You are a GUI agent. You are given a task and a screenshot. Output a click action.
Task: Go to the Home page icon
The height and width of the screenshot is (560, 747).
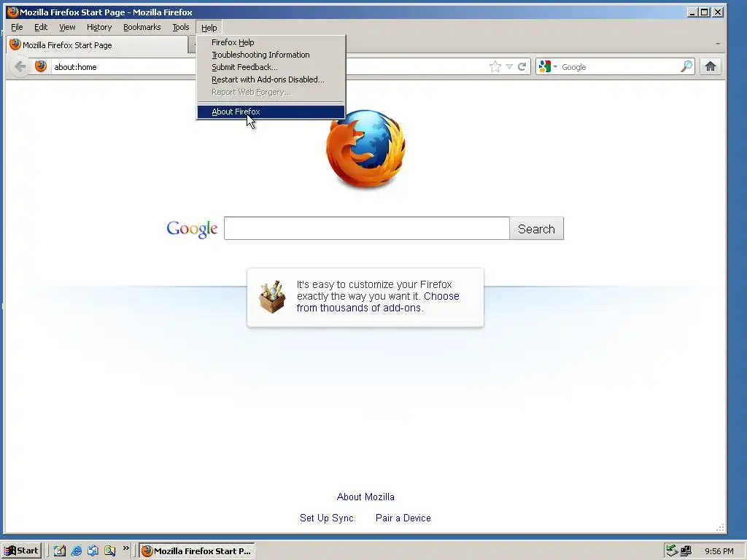tap(711, 66)
